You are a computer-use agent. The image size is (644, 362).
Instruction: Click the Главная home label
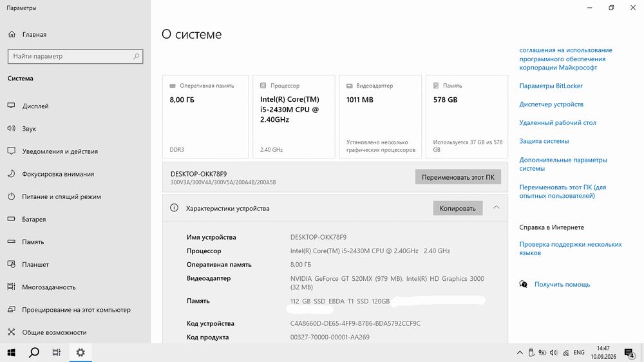(35, 35)
